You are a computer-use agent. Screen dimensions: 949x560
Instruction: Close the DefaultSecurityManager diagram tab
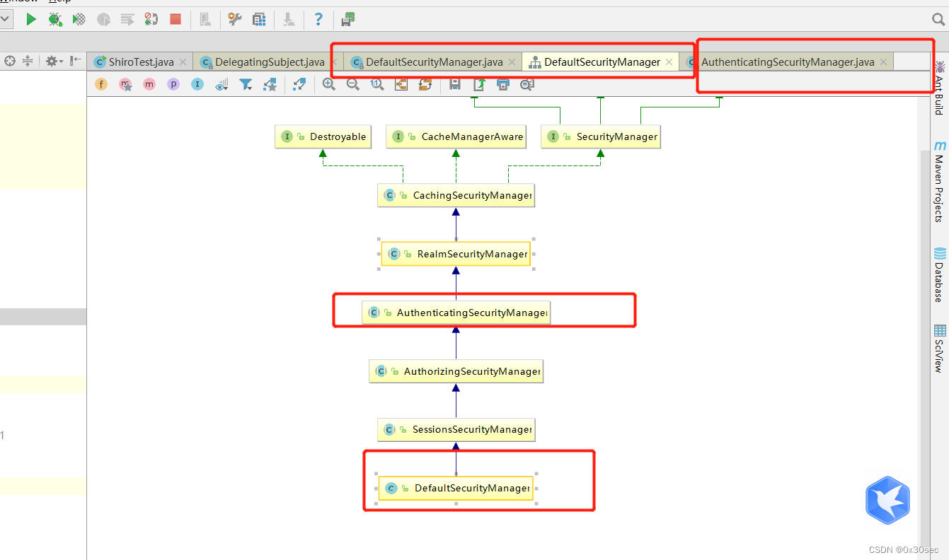(x=669, y=62)
